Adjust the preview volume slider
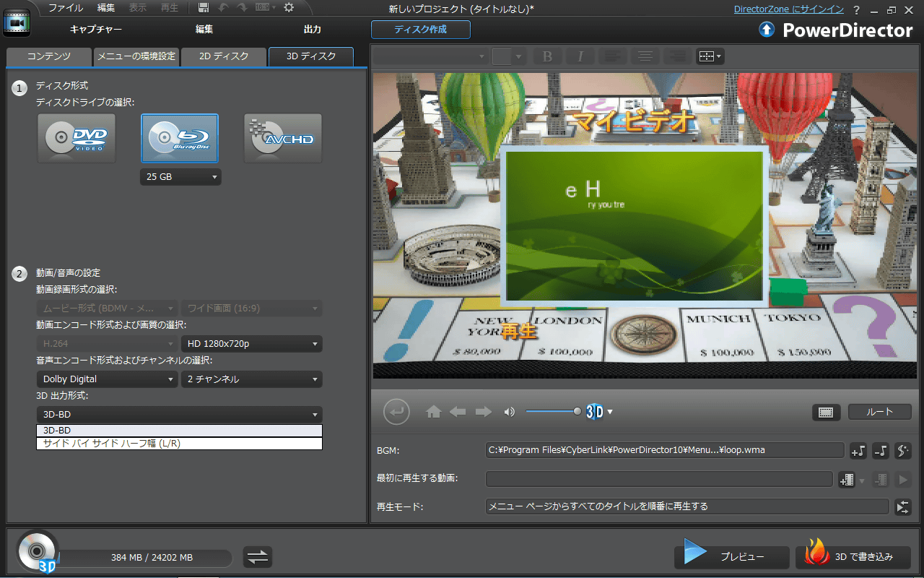The image size is (924, 578). coord(552,412)
